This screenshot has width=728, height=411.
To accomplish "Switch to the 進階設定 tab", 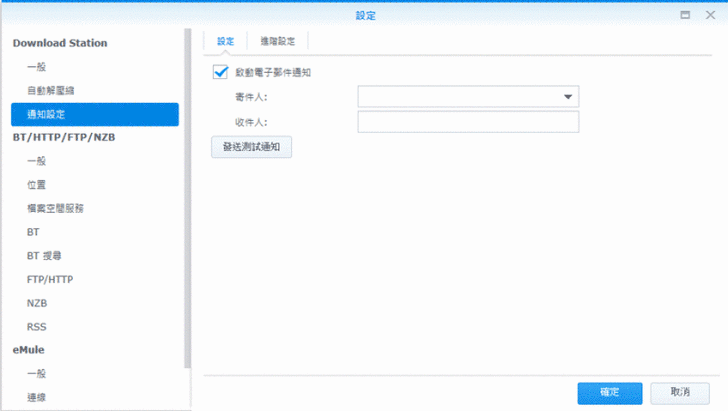I will pyautogui.click(x=277, y=41).
